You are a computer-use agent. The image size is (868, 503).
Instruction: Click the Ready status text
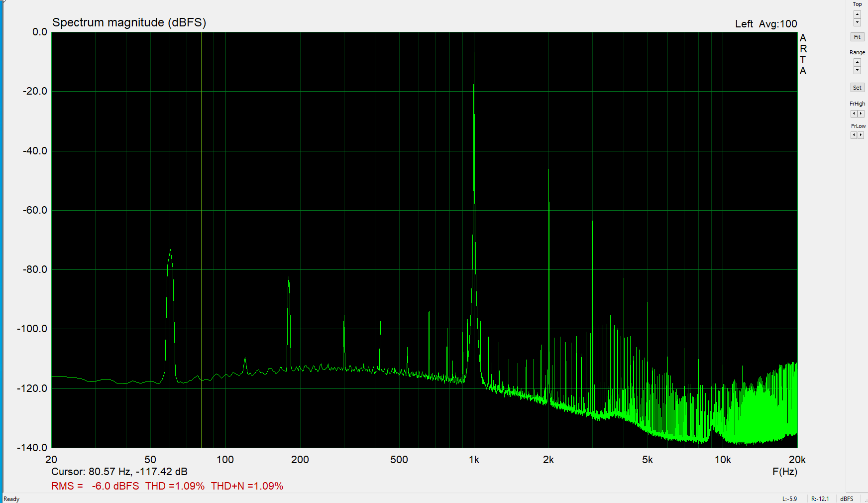[x=11, y=499]
